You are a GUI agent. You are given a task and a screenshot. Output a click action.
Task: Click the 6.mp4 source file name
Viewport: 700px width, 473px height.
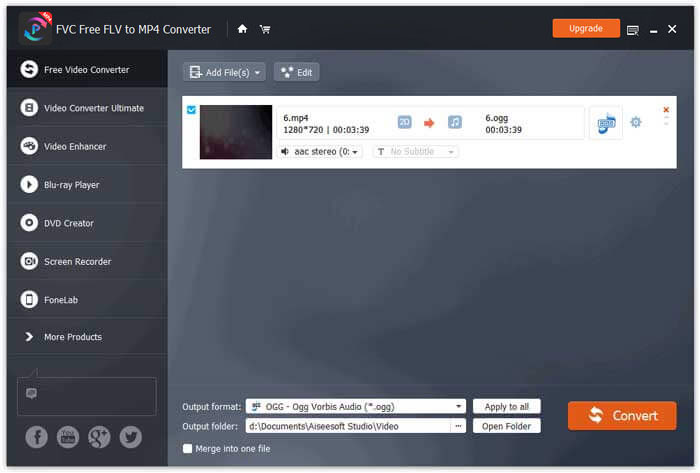pyautogui.click(x=296, y=118)
